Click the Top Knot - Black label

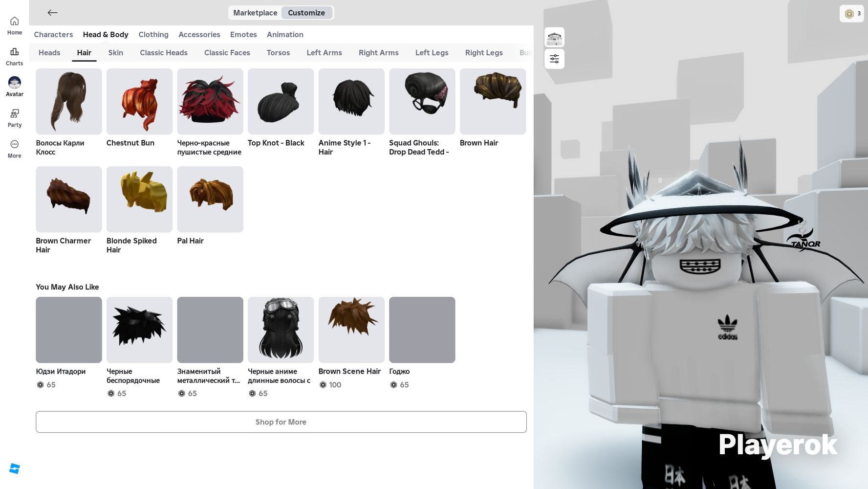(x=276, y=143)
